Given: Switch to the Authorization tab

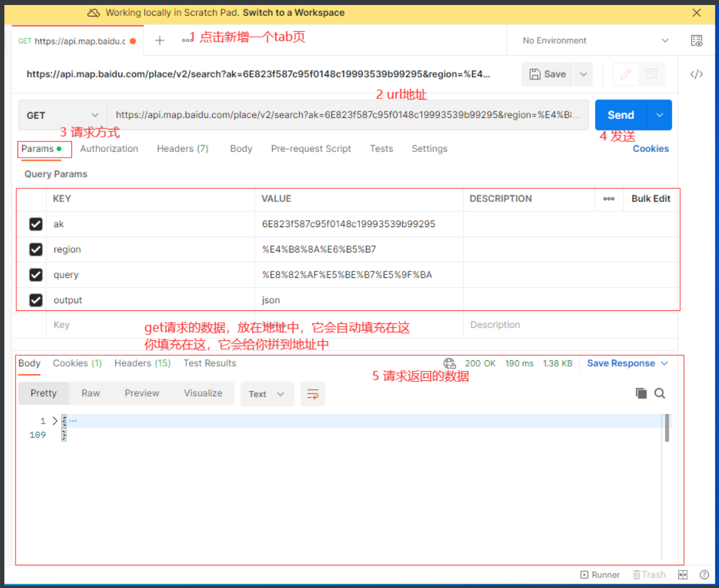Looking at the screenshot, I should coord(109,149).
